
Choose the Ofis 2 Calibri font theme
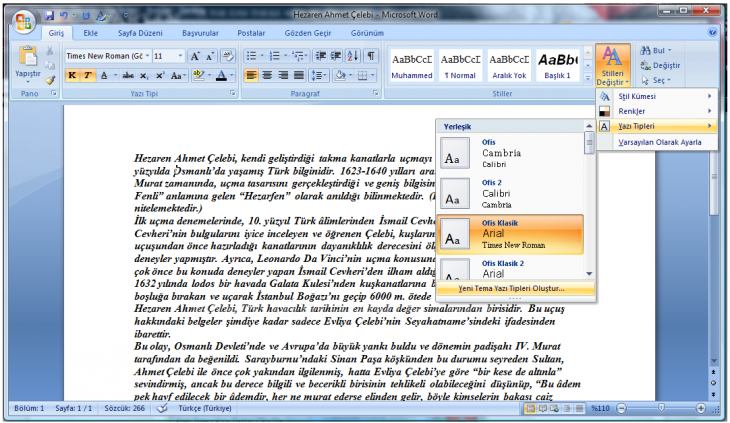[510, 194]
